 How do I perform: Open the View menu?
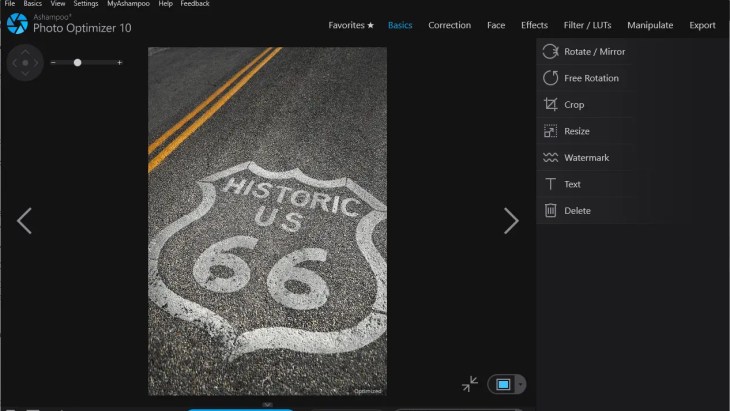coord(58,4)
